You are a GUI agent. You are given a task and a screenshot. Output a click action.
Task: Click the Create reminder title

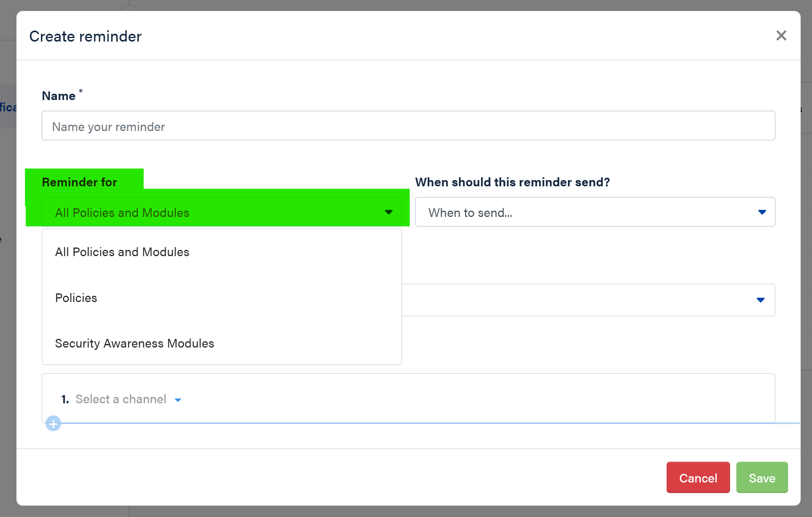[85, 36]
